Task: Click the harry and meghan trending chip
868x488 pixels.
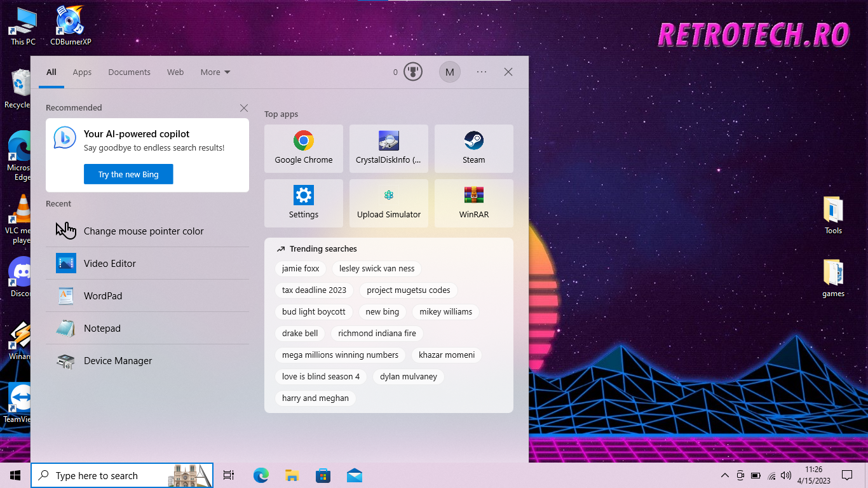Action: [315, 398]
